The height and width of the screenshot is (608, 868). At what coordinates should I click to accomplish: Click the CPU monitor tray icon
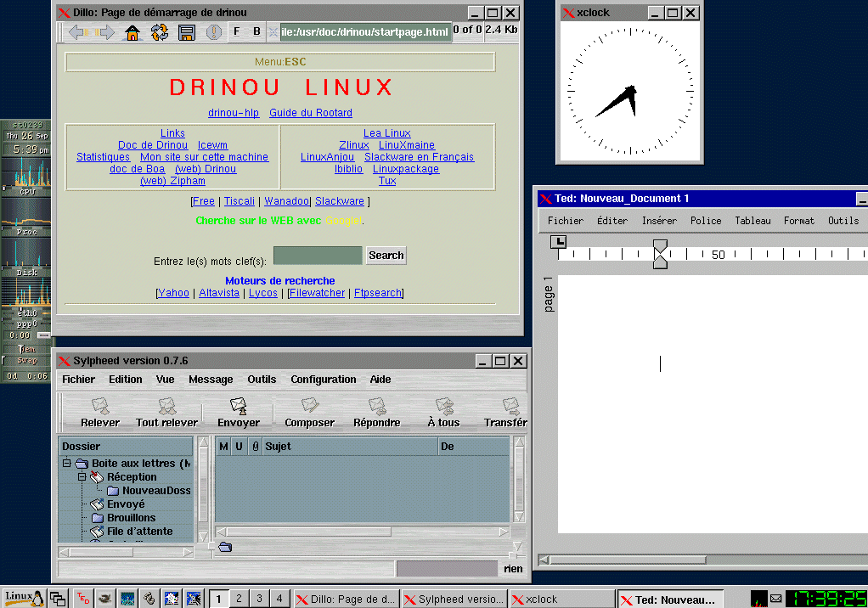pyautogui.click(x=759, y=599)
